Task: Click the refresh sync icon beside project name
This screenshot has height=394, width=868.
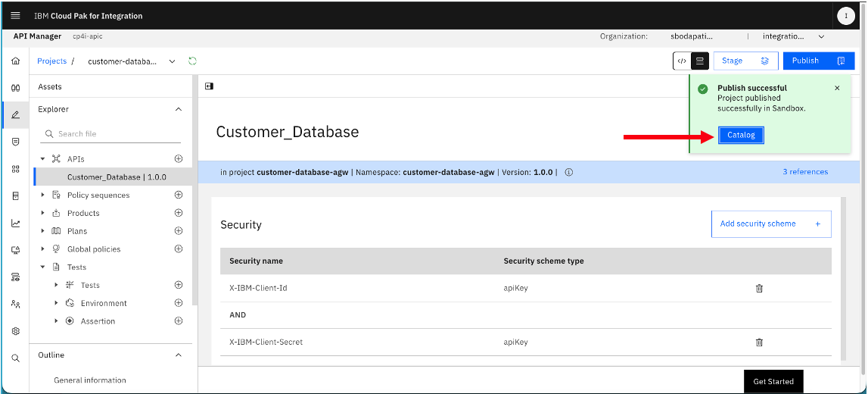Action: point(193,61)
